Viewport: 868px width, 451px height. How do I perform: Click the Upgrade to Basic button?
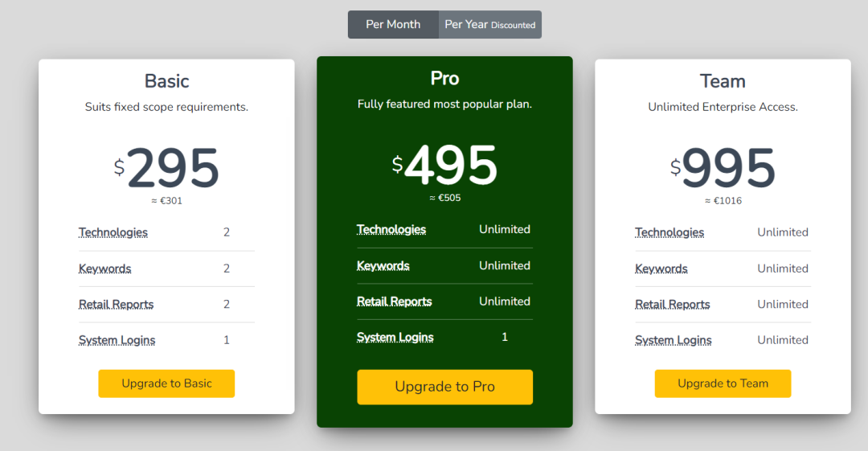point(166,383)
